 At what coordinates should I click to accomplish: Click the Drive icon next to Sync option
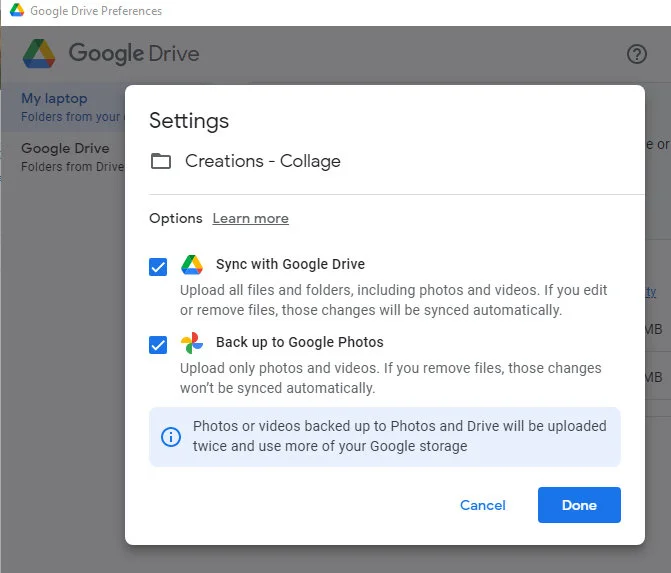192,265
